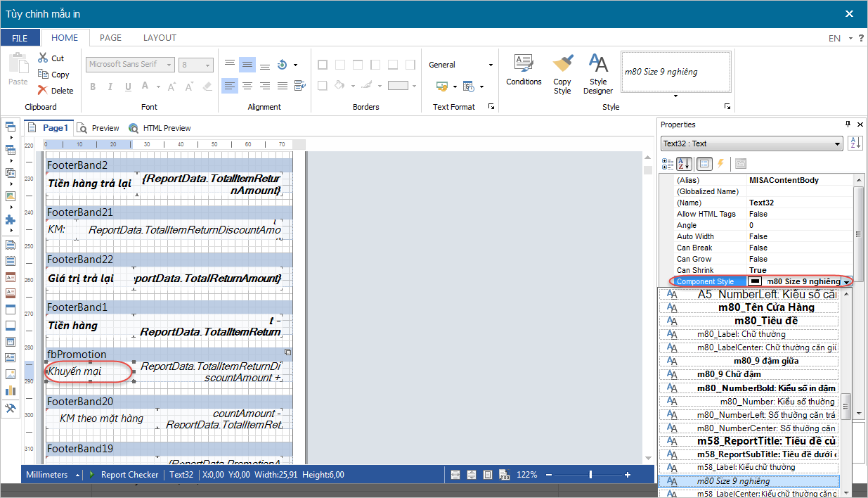
Task: Toggle justify text alignment
Action: [x=283, y=86]
